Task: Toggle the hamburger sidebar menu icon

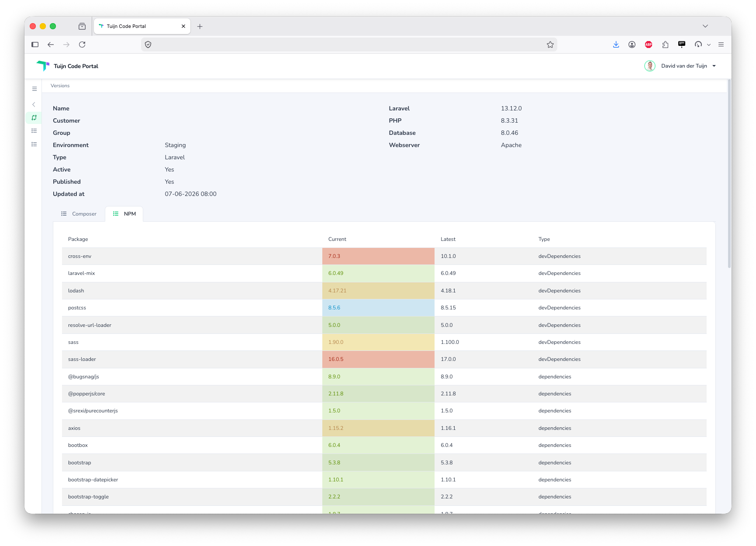Action: point(35,89)
